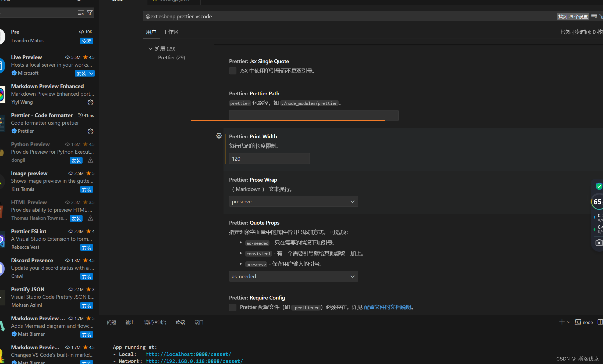Select the Discord Presence extension title
Image resolution: width=603 pixels, height=364 pixels.
[32, 260]
